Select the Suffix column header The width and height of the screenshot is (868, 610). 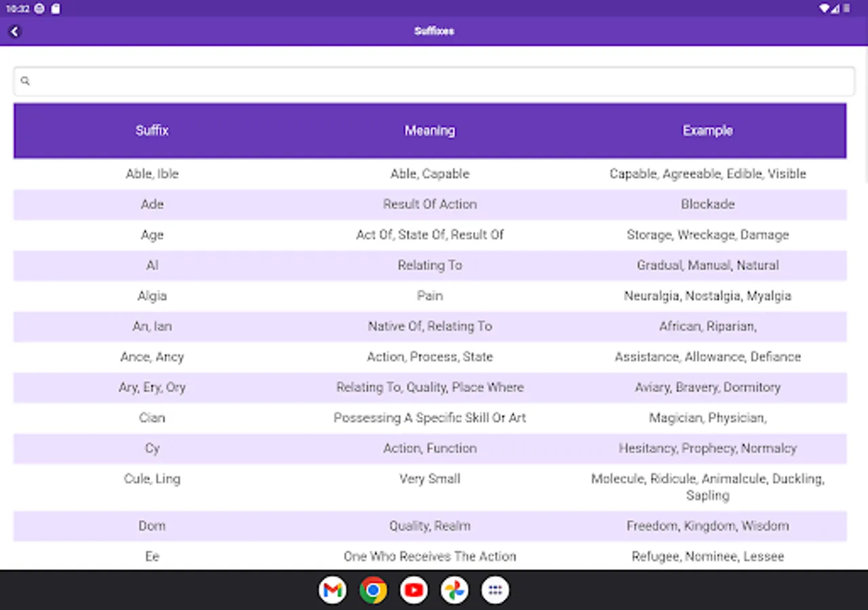tap(152, 130)
